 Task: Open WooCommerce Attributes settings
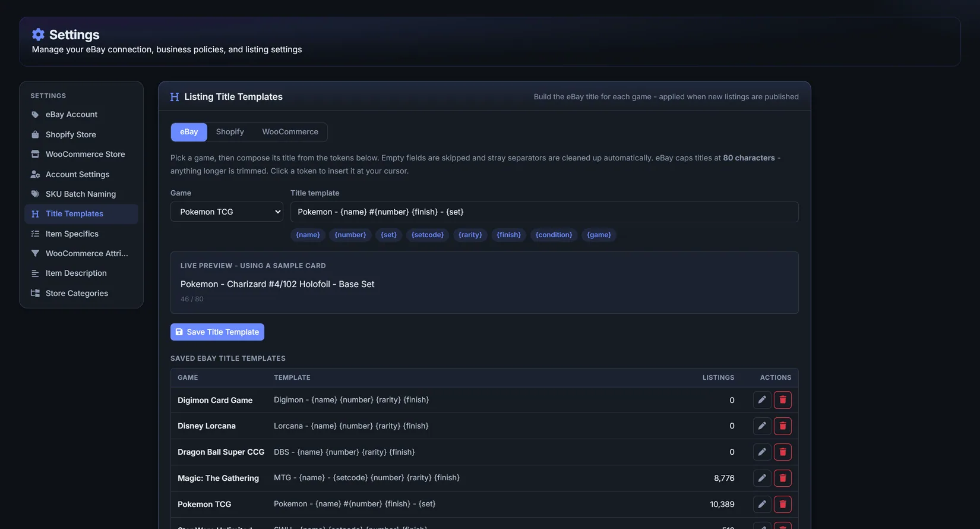(81, 254)
